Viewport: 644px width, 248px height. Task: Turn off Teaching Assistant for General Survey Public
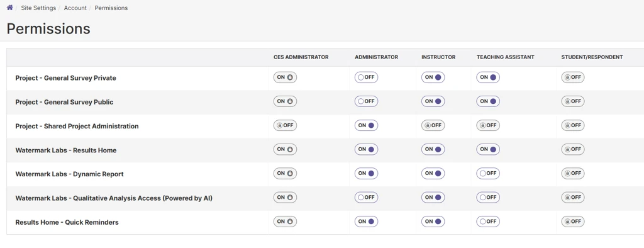pos(488,101)
